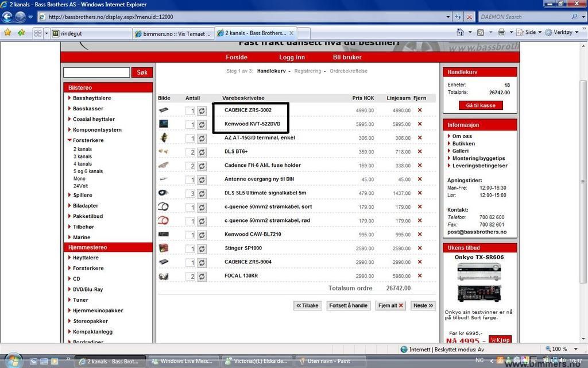Update quantity icon for DLS BT6+
Screen dimensions: 588x368
coord(202,152)
